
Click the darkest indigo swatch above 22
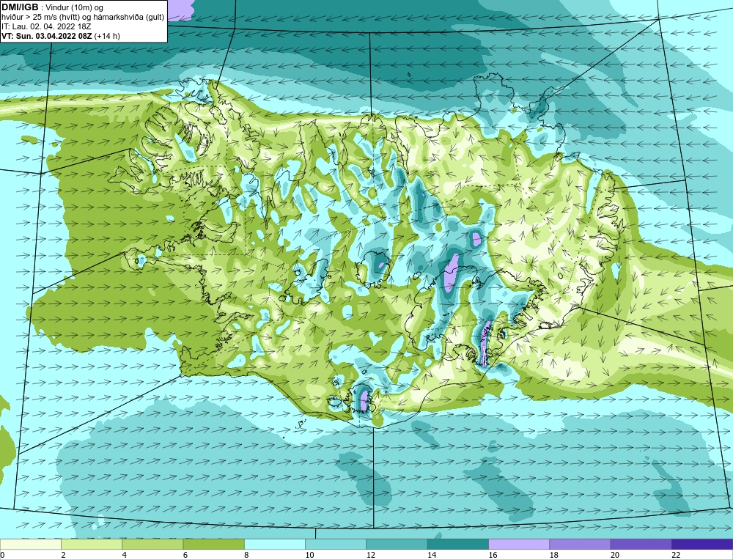702,545
